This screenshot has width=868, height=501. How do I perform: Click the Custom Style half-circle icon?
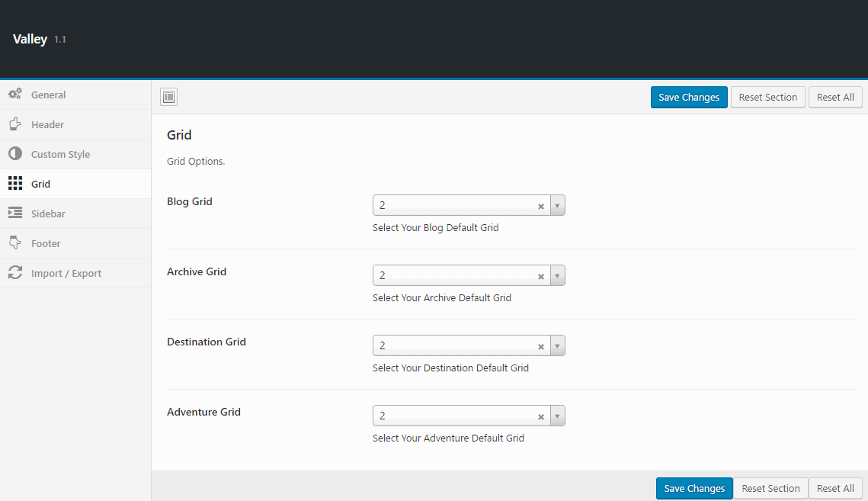14,154
